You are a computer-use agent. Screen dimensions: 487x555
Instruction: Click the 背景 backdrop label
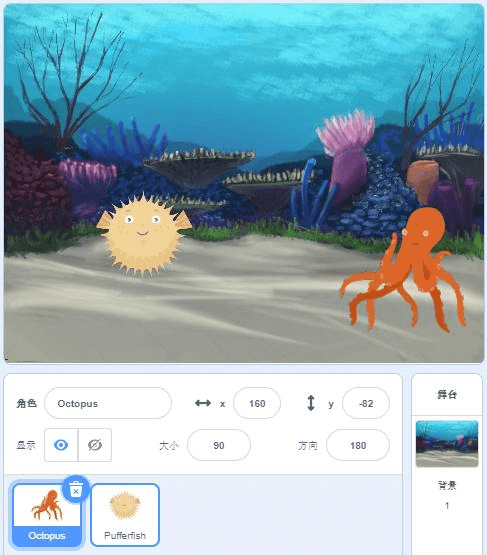pyautogui.click(x=447, y=485)
